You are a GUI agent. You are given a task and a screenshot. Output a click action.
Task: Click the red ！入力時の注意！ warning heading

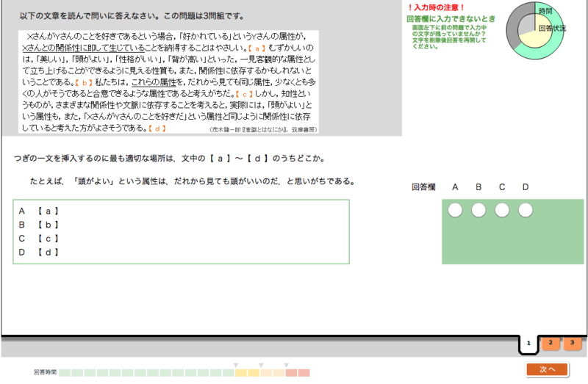click(436, 7)
